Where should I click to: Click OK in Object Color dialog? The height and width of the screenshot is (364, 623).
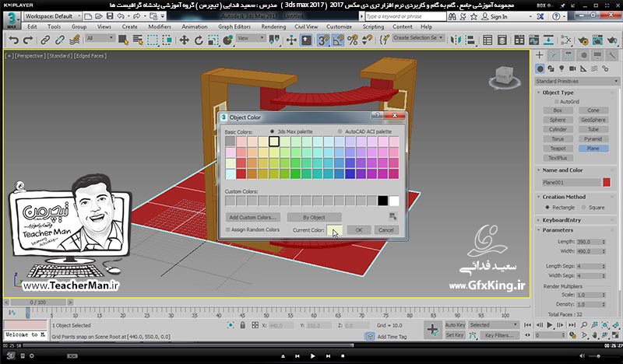(359, 230)
